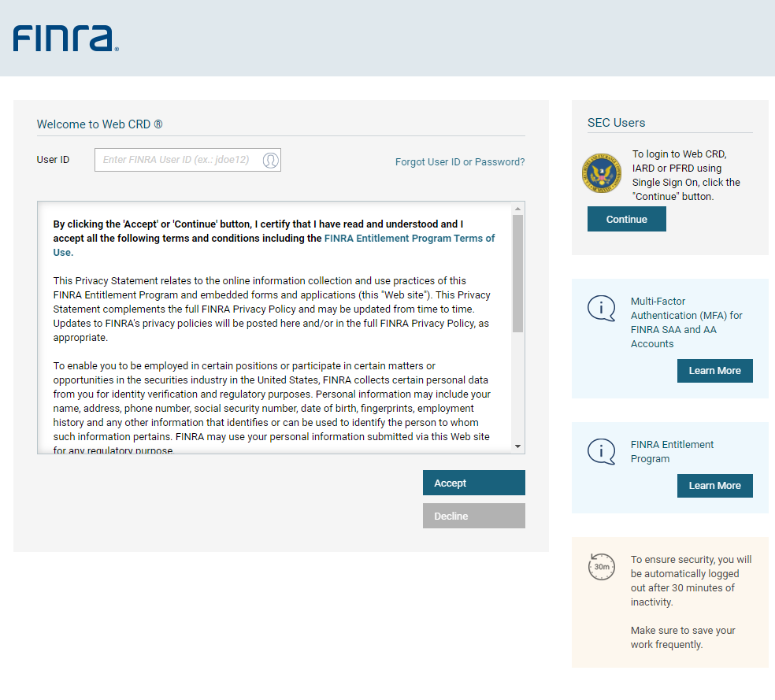The width and height of the screenshot is (775, 700).
Task: Click the info bubble icon beside FINRA Entitlement Program
Action: coord(602,451)
